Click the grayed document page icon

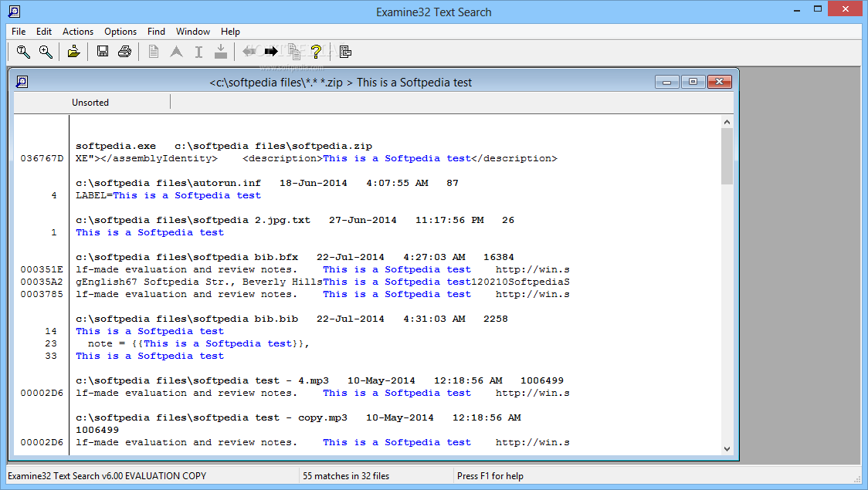click(154, 52)
